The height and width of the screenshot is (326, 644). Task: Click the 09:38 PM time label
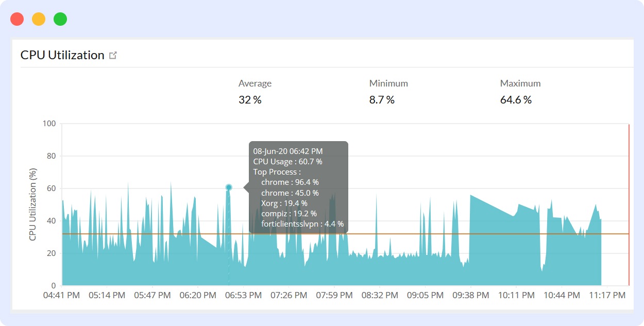click(x=471, y=295)
